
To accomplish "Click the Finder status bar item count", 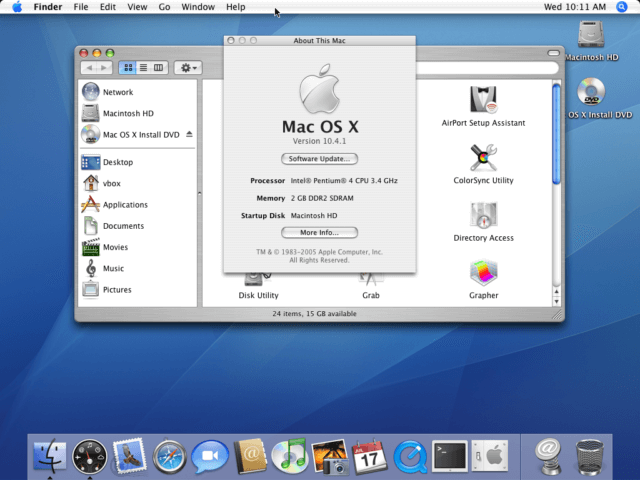I will tap(314, 313).
